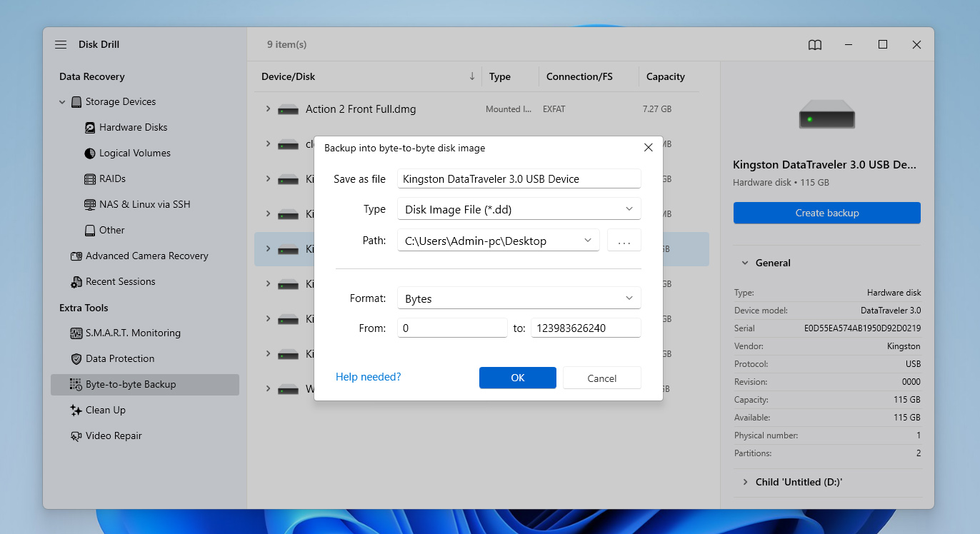View Recent Sessions
Screen dimensions: 980x534
tap(120, 281)
